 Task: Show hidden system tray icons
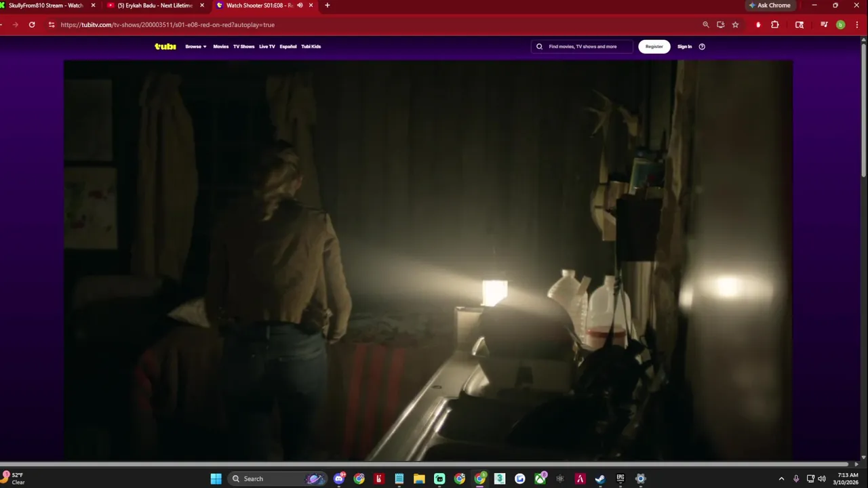[x=781, y=479]
